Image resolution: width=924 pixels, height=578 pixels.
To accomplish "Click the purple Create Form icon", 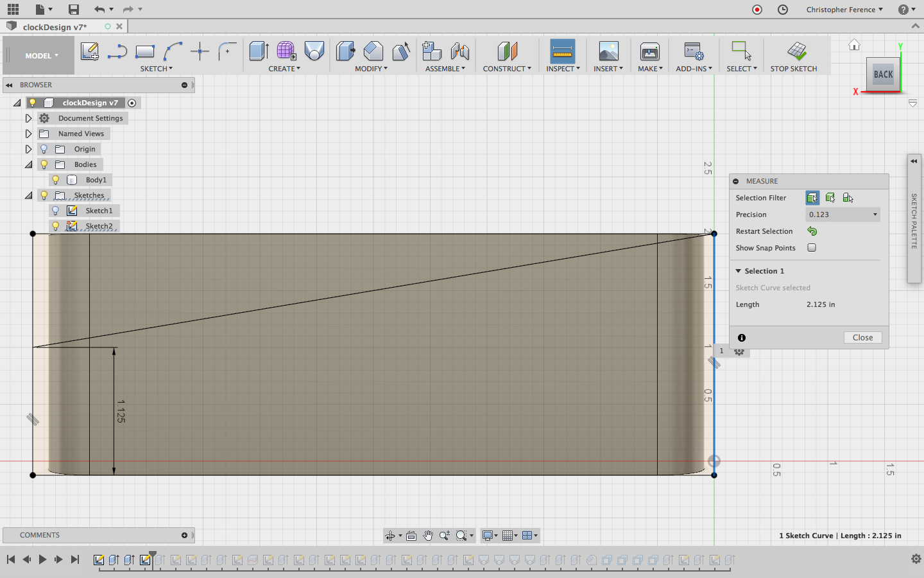I will click(x=286, y=51).
